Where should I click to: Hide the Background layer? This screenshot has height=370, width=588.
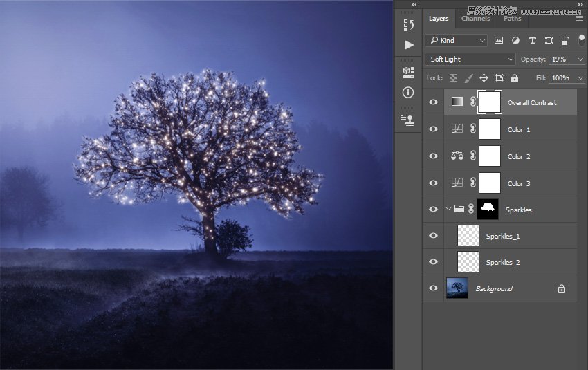(433, 288)
